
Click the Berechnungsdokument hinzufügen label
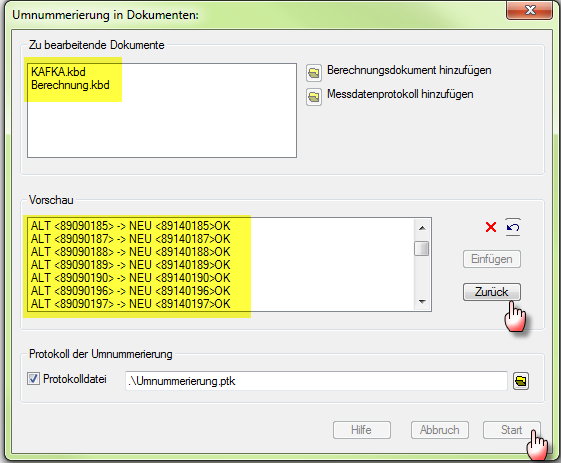pyautogui.click(x=409, y=70)
